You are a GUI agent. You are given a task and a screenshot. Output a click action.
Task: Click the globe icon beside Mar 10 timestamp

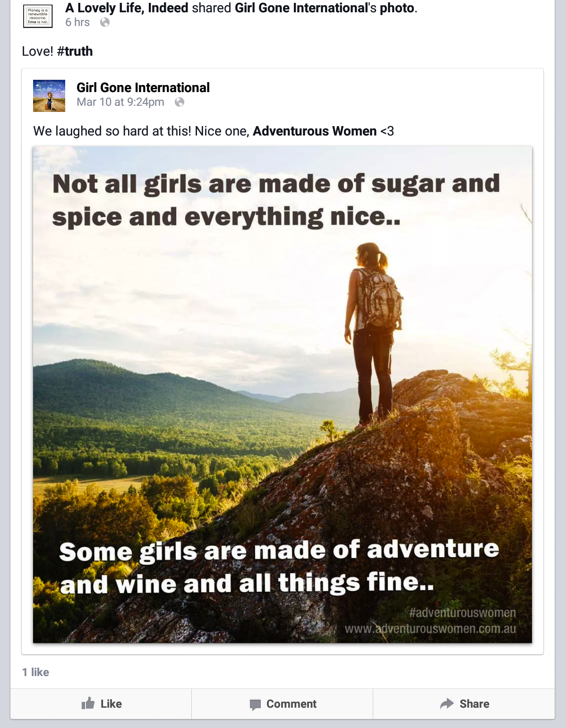point(180,102)
